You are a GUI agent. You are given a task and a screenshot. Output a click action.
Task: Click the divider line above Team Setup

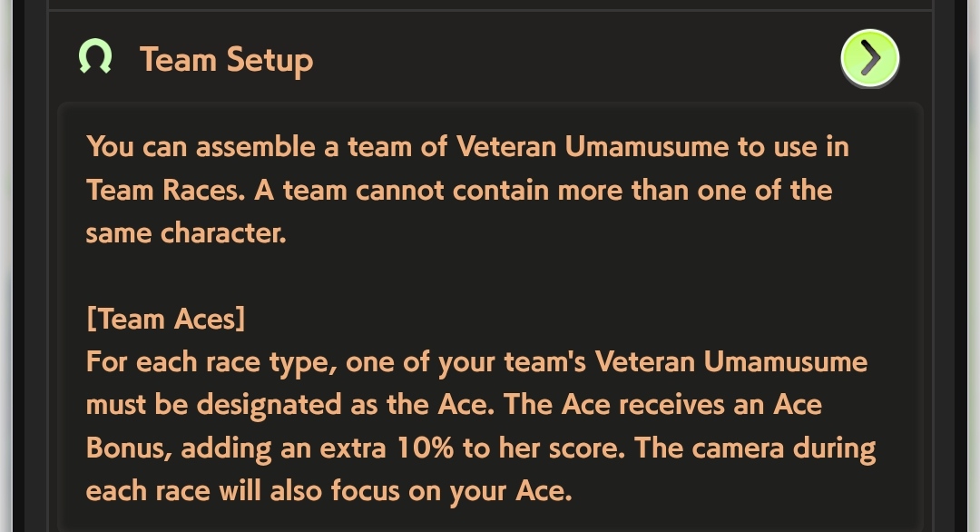click(490, 10)
